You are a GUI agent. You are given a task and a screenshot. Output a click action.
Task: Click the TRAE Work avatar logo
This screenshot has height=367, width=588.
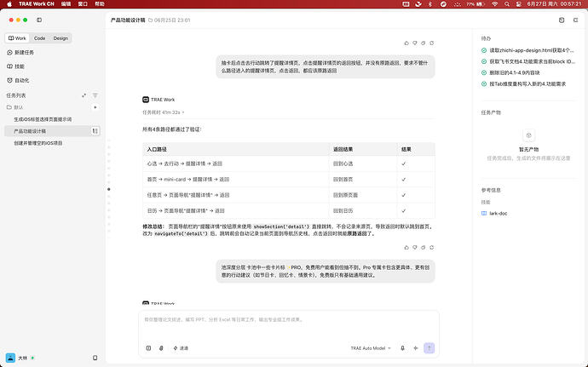click(x=146, y=100)
